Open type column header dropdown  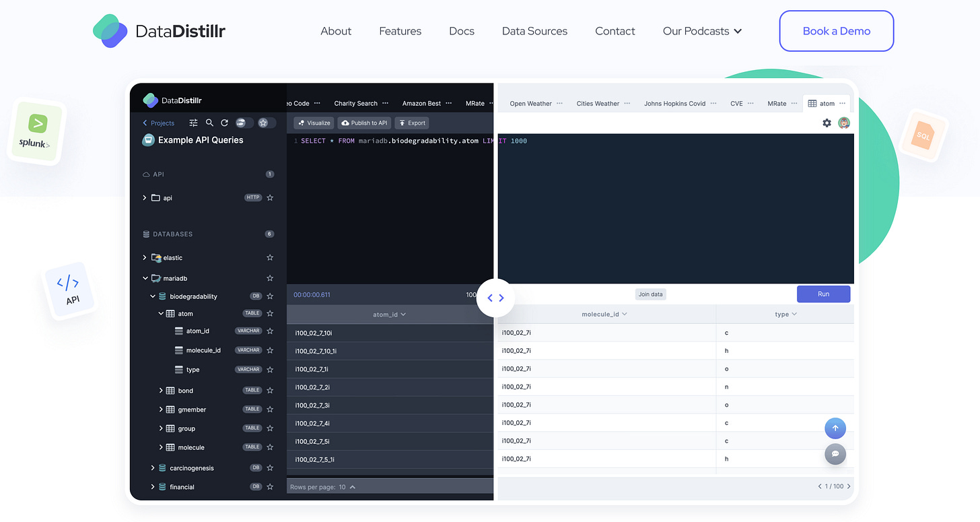coord(794,314)
